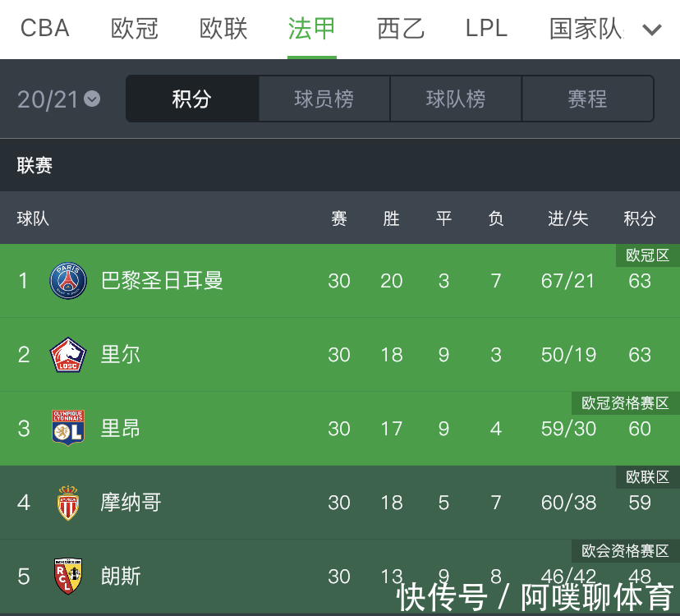The height and width of the screenshot is (616, 680).
Task: Tap the Olympique Lyonnais club crest
Action: point(68,428)
